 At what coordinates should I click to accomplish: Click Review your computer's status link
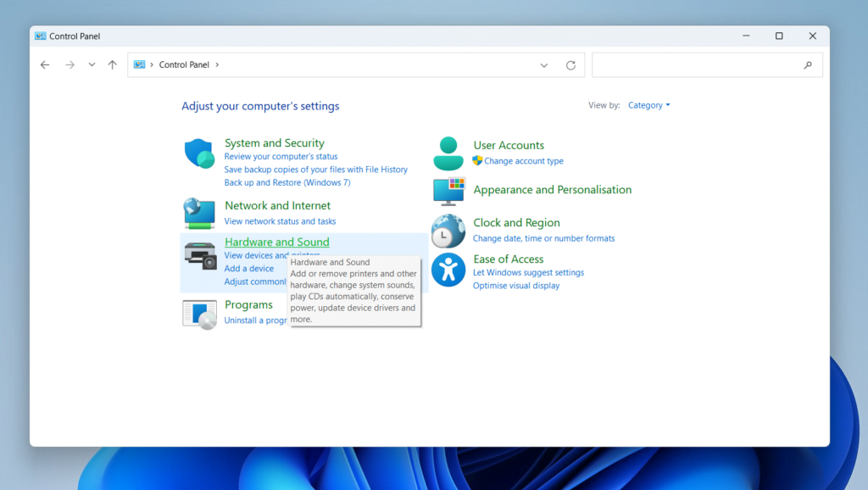point(281,157)
